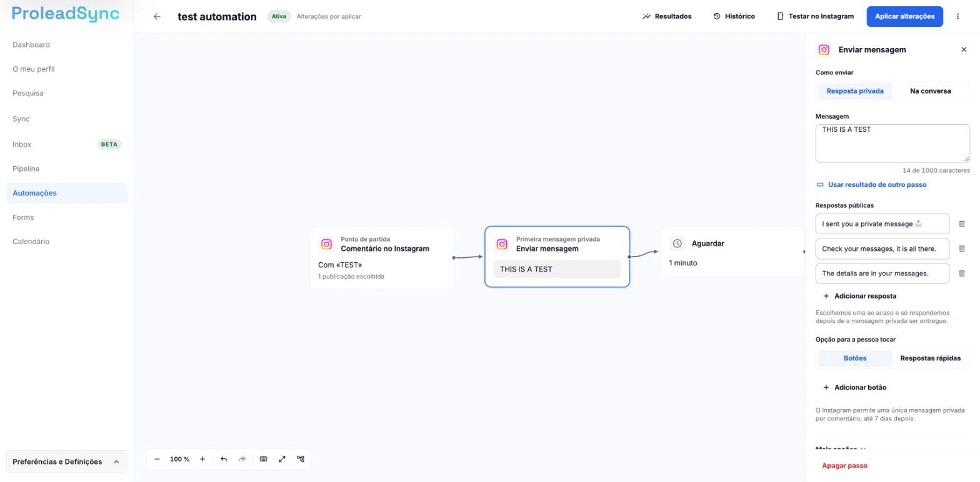Click the clock icon on the Aguardar node
The width and height of the screenshot is (980, 482).
677,243
